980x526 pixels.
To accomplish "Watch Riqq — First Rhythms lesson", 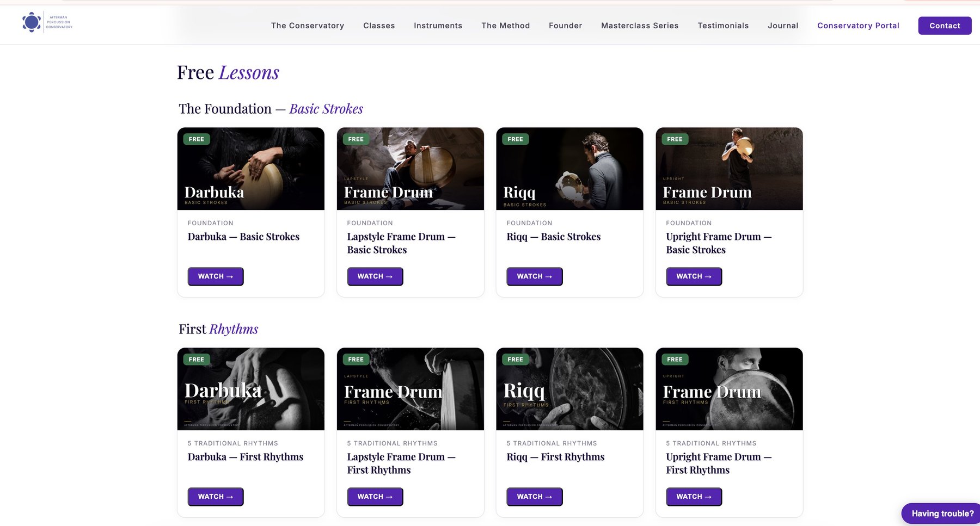I will pos(535,497).
